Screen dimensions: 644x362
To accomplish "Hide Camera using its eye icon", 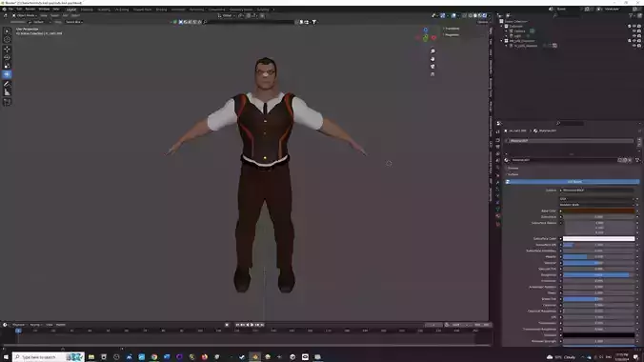I will [634, 31].
